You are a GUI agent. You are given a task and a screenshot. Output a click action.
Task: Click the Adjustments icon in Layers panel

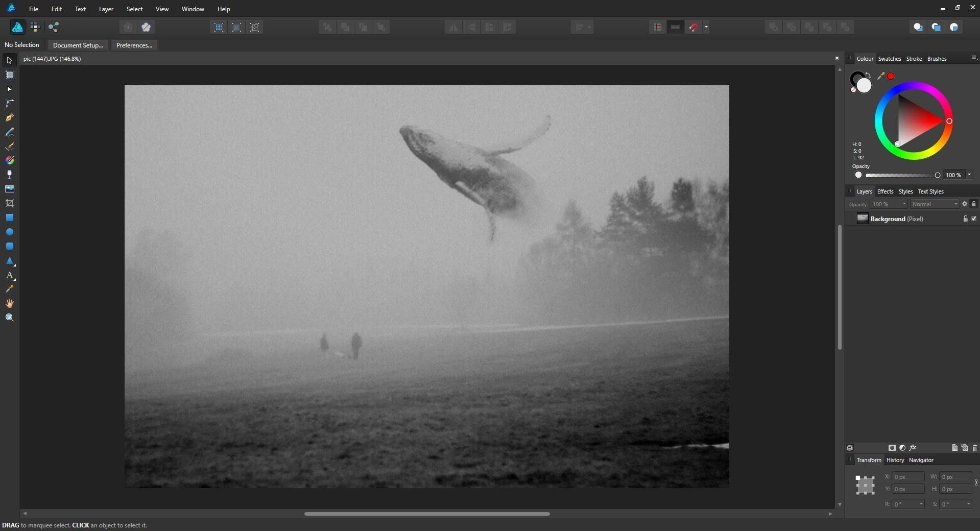[x=902, y=448]
